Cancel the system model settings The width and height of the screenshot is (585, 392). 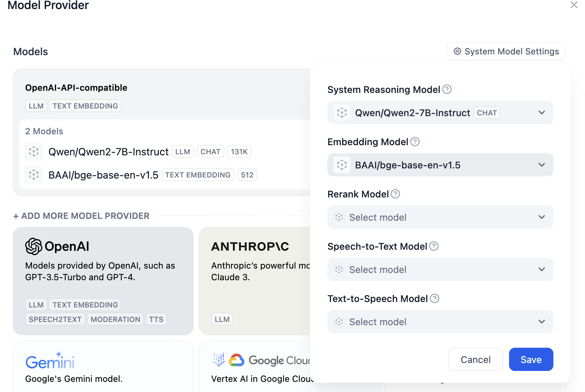475,359
